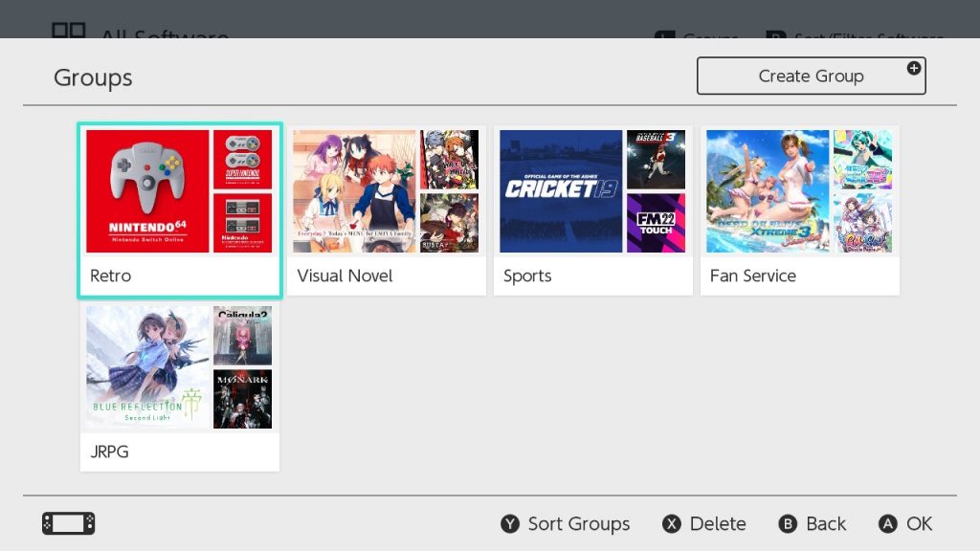Select the Super Nintendo controllers thumbnail
Screen dimensions: 980x551
(242, 159)
